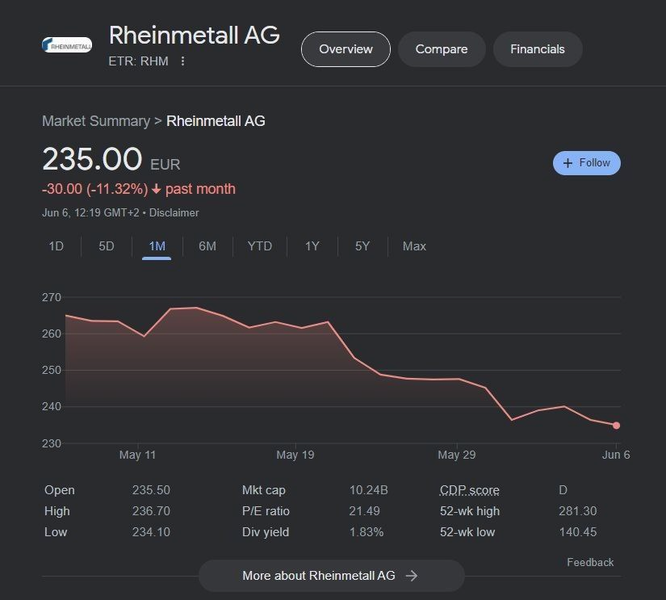Switch to the Overview tab
Image resolution: width=666 pixels, height=600 pixels.
click(345, 49)
